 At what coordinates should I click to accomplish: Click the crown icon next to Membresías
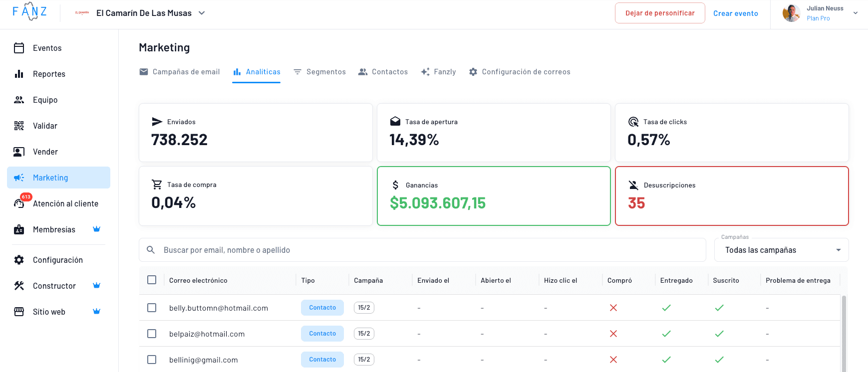click(97, 229)
